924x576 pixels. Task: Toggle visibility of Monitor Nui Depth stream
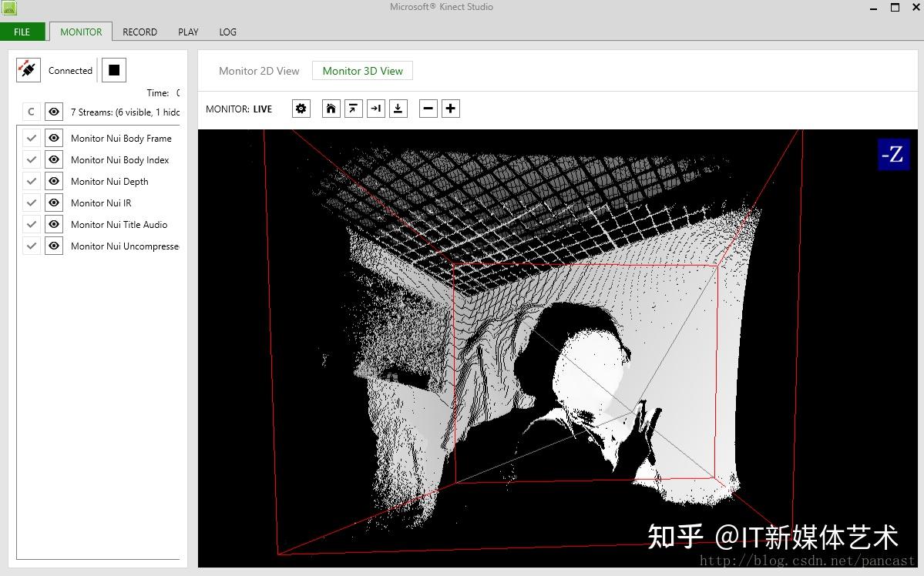click(53, 181)
